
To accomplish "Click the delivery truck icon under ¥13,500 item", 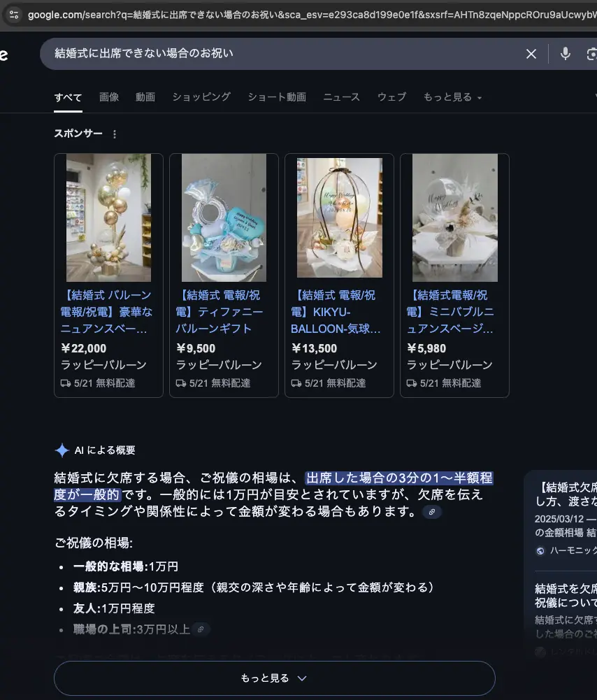I will tap(296, 383).
